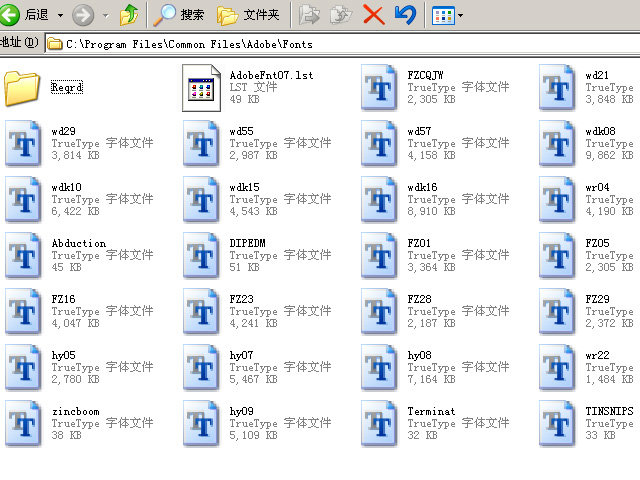Select the FZ29 font file icon
The height and width of the screenshot is (480, 640).
pos(557,311)
